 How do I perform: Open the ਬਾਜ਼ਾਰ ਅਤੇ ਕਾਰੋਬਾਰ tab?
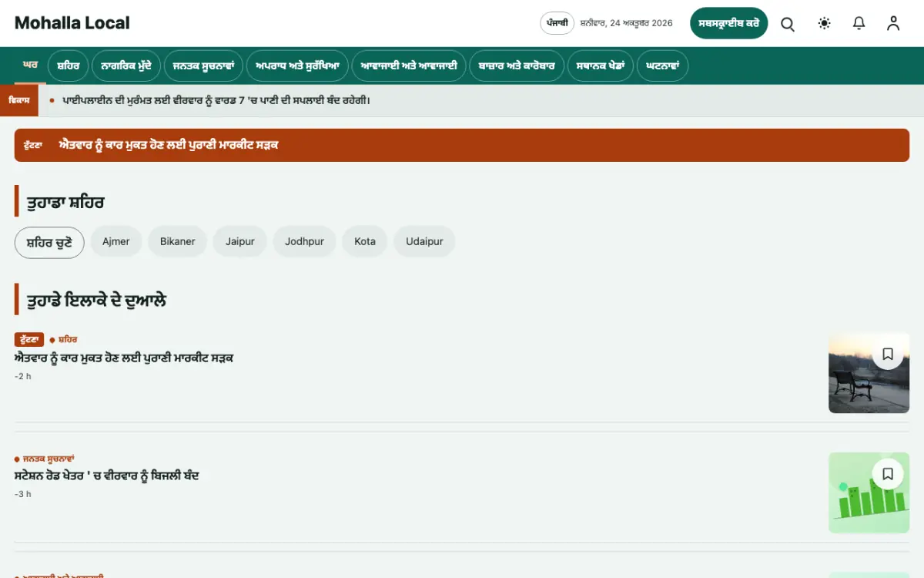[517, 66]
